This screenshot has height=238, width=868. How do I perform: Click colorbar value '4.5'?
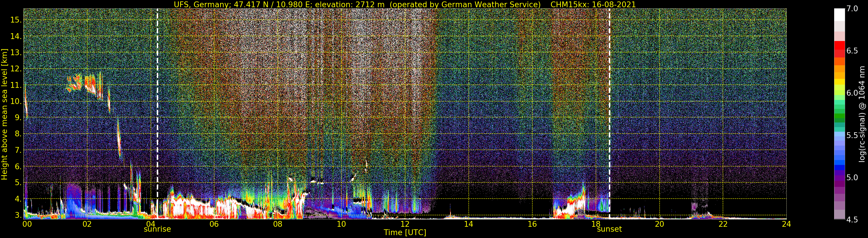coord(852,220)
